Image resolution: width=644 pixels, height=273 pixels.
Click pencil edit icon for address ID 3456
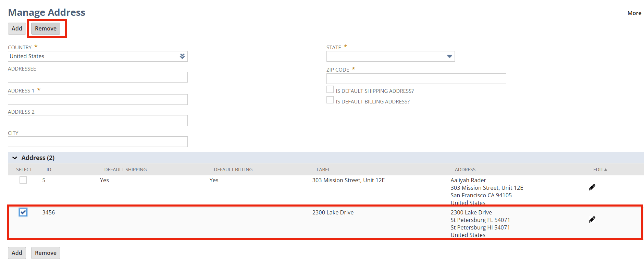(x=592, y=220)
